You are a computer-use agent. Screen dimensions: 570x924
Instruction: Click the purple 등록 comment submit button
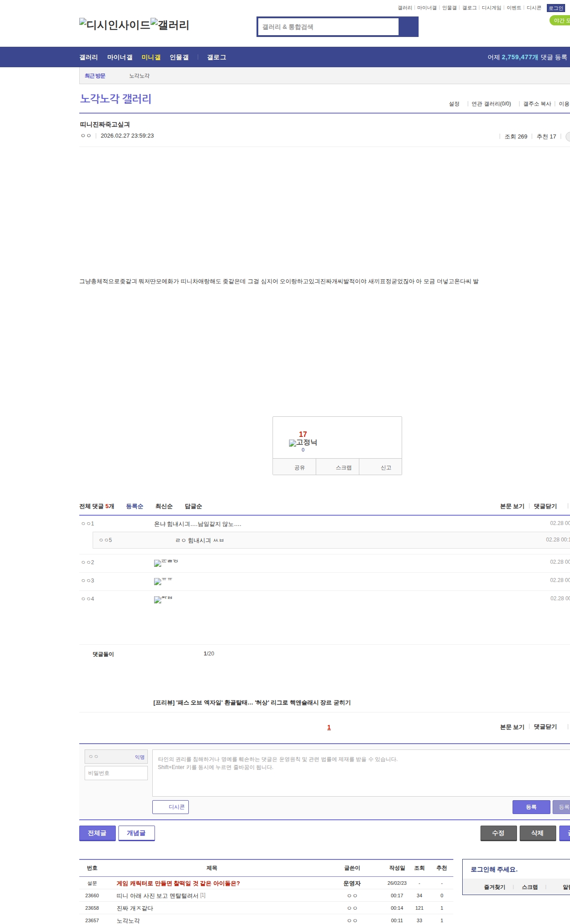click(531, 807)
